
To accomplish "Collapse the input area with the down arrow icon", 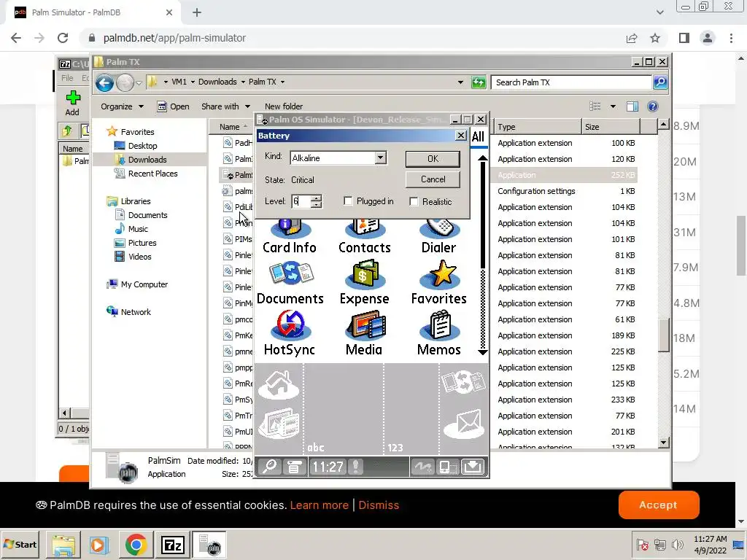I will (x=473, y=467).
